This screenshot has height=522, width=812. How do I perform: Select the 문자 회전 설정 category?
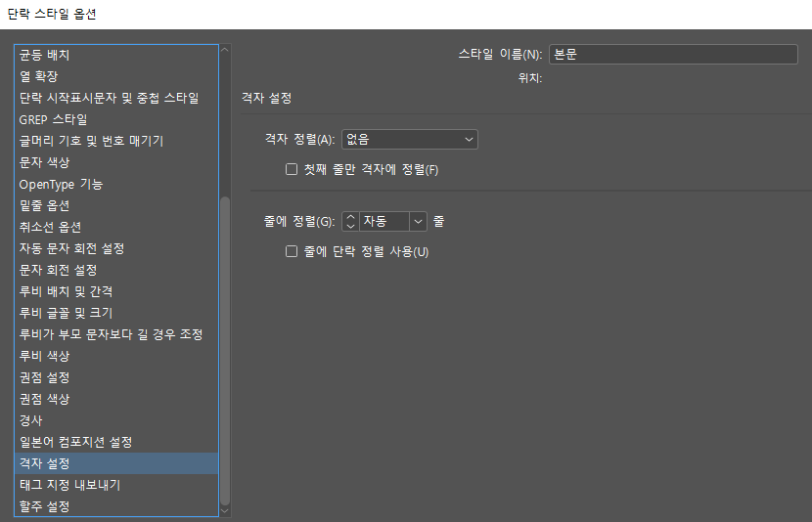coord(116,270)
